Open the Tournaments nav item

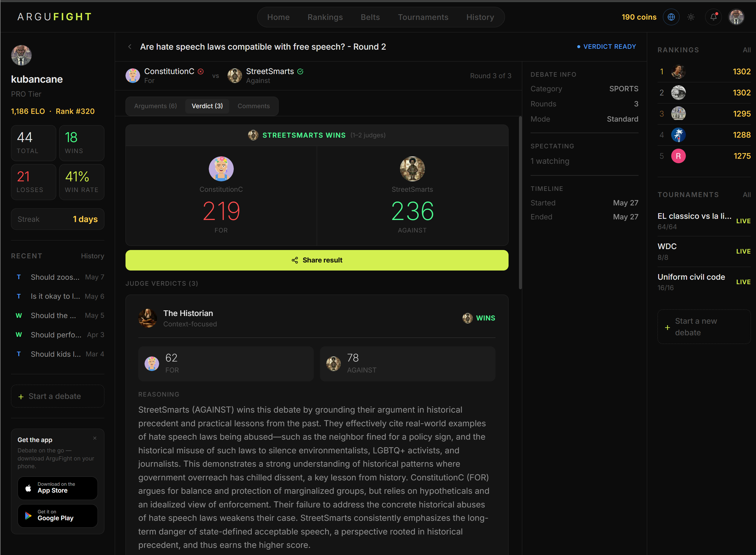[x=423, y=17]
